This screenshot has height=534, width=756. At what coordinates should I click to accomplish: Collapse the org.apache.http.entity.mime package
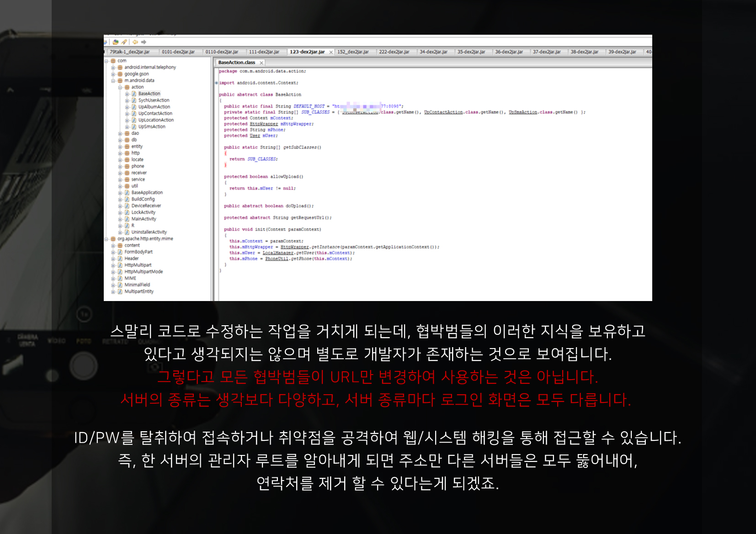[x=106, y=239]
